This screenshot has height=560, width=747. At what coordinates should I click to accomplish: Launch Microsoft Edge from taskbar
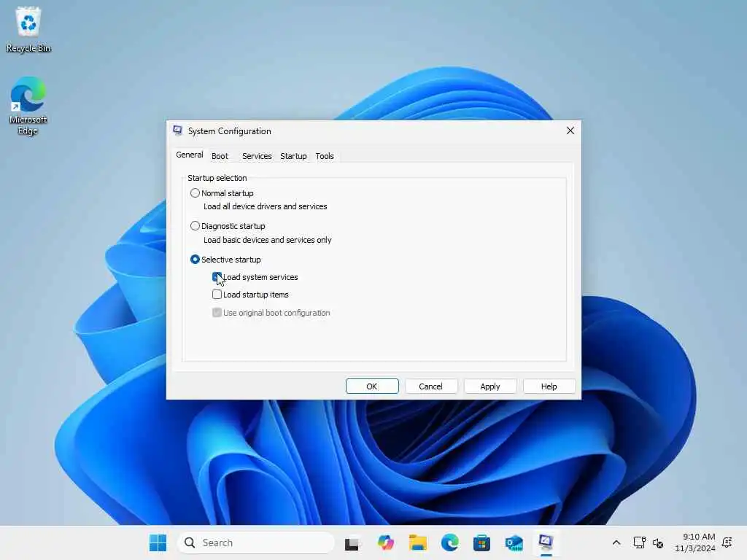click(x=449, y=542)
